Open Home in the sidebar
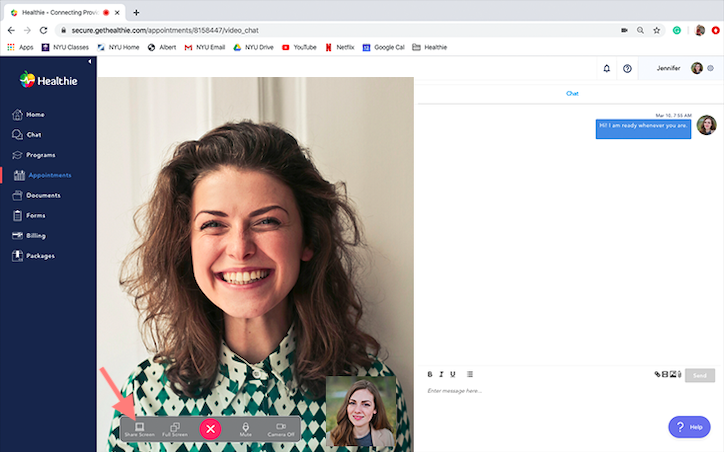 29,115
